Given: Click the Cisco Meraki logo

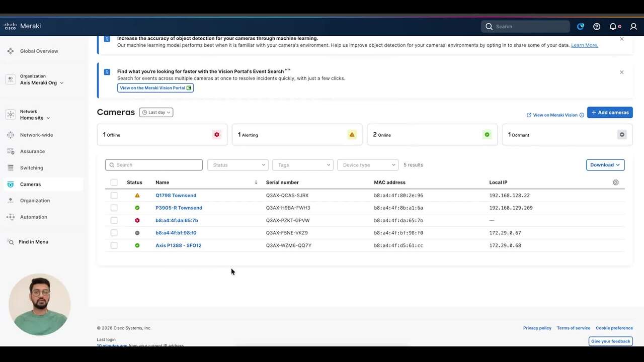Looking at the screenshot, I should pyautogui.click(x=22, y=26).
